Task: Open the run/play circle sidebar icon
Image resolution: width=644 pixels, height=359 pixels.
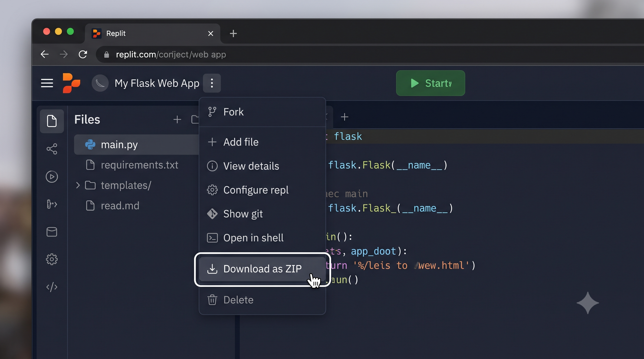Action: [52, 177]
